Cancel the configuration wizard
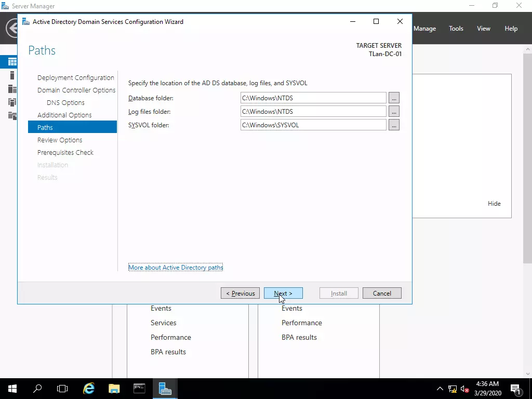 pyautogui.click(x=382, y=294)
